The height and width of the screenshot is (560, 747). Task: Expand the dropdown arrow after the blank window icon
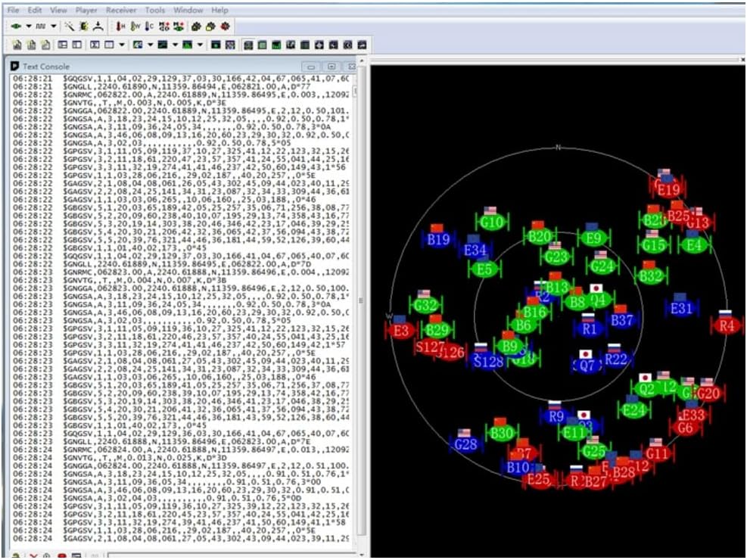[x=122, y=45]
